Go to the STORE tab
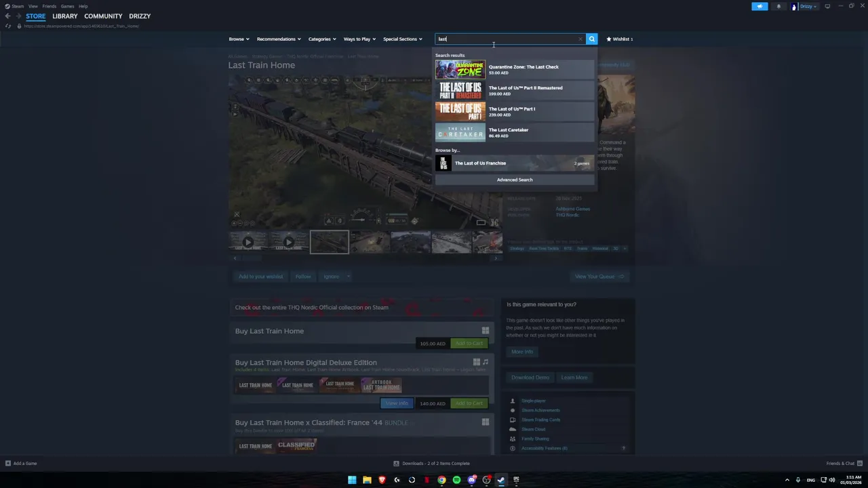Image resolution: width=868 pixels, height=488 pixels. coord(36,16)
